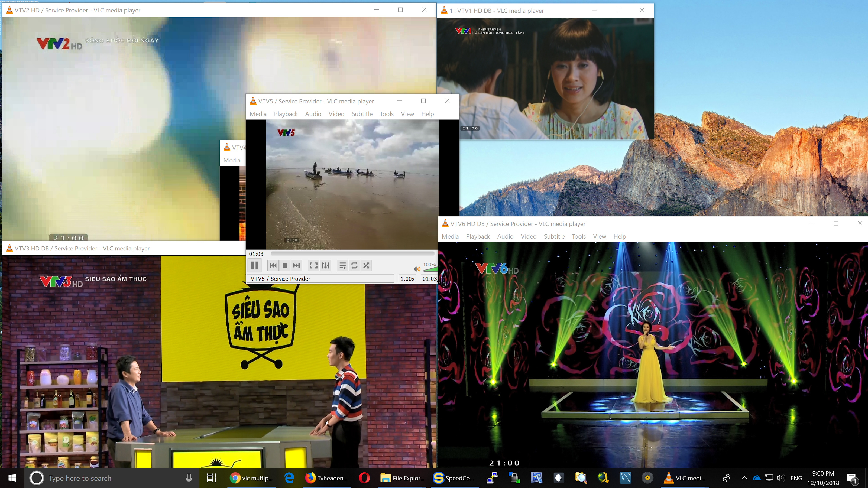The image size is (868, 488).
Task: Open VLC media player taskbar button
Action: tap(684, 478)
